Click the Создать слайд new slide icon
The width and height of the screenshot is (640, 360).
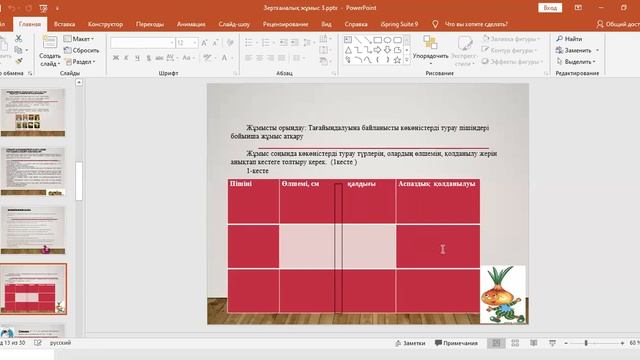pyautogui.click(x=50, y=42)
